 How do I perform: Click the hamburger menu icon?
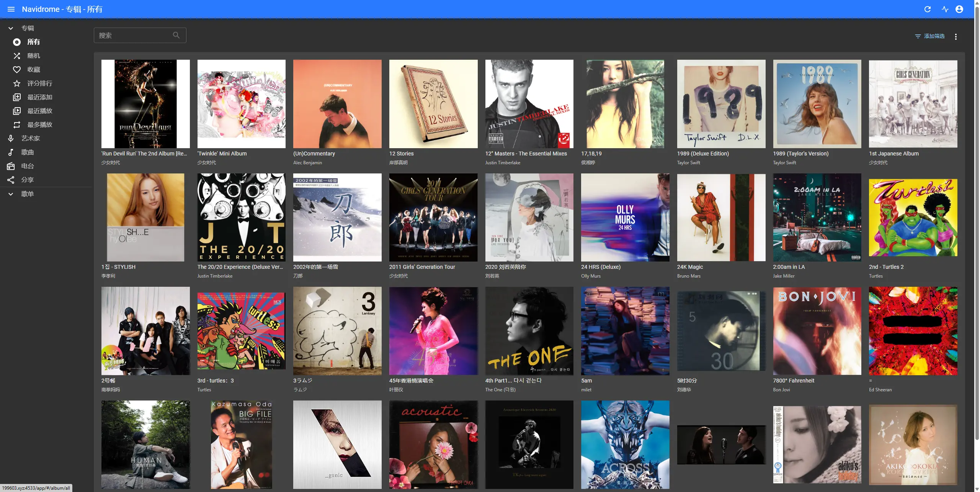pyautogui.click(x=11, y=9)
